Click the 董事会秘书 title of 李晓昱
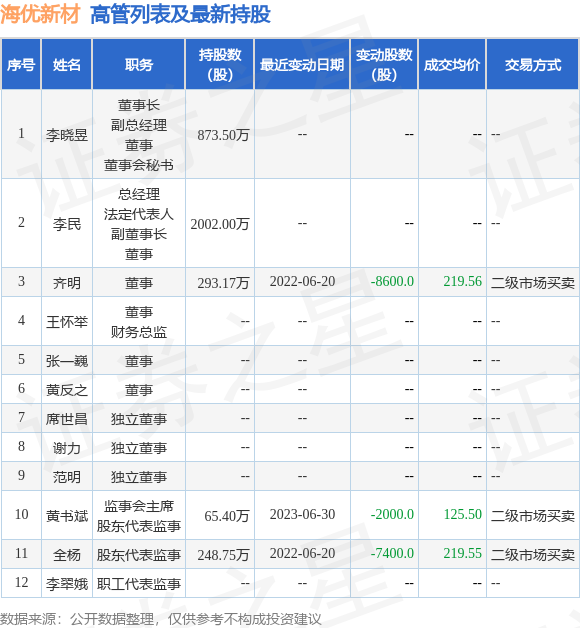The height and width of the screenshot is (628, 580). point(139,165)
